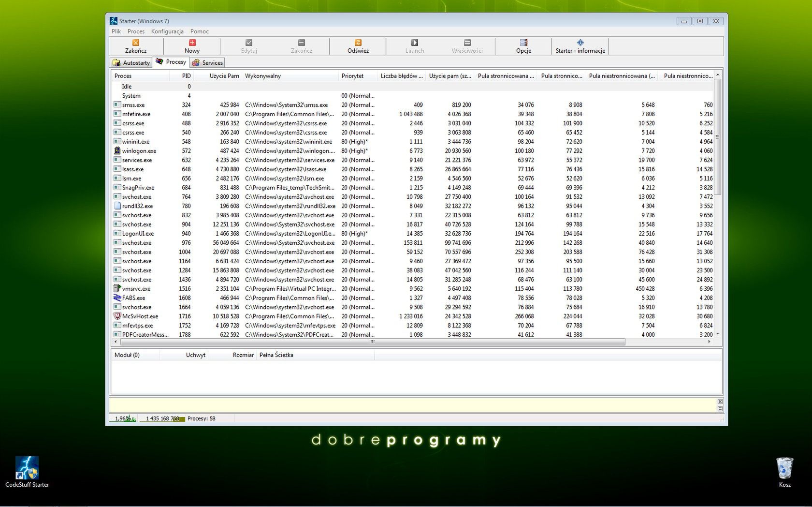
Task: Click memory usage 1 435 168 status indicator
Action: (x=163, y=418)
